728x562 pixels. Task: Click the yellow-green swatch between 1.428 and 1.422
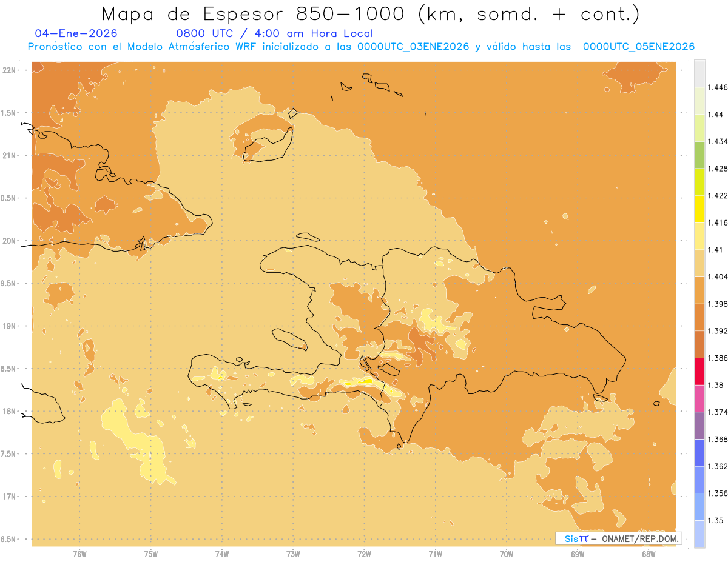pos(699,182)
